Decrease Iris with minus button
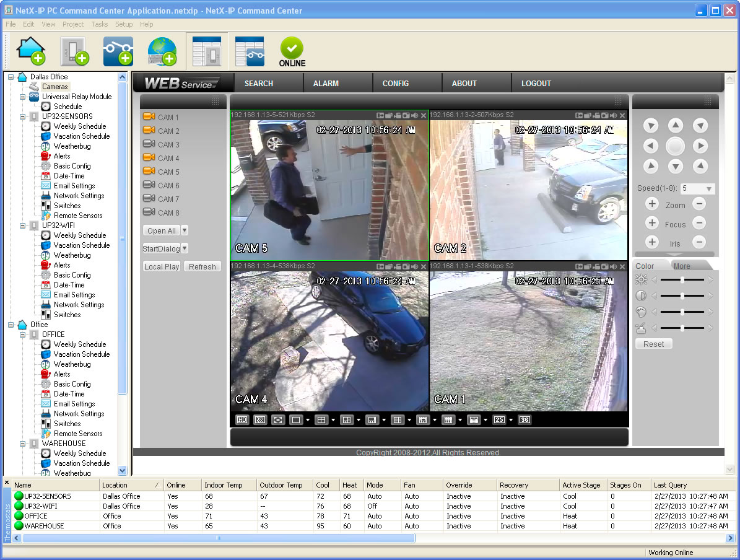 699,242
